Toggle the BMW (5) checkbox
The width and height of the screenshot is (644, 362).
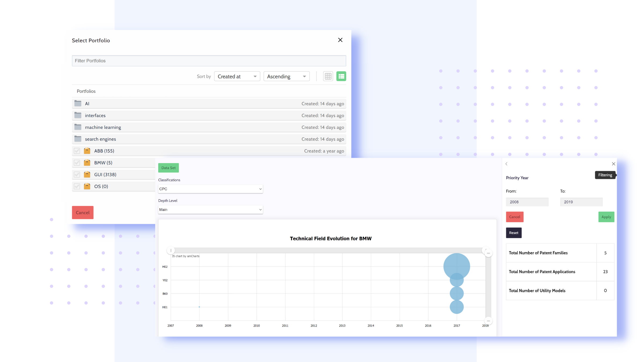77,162
